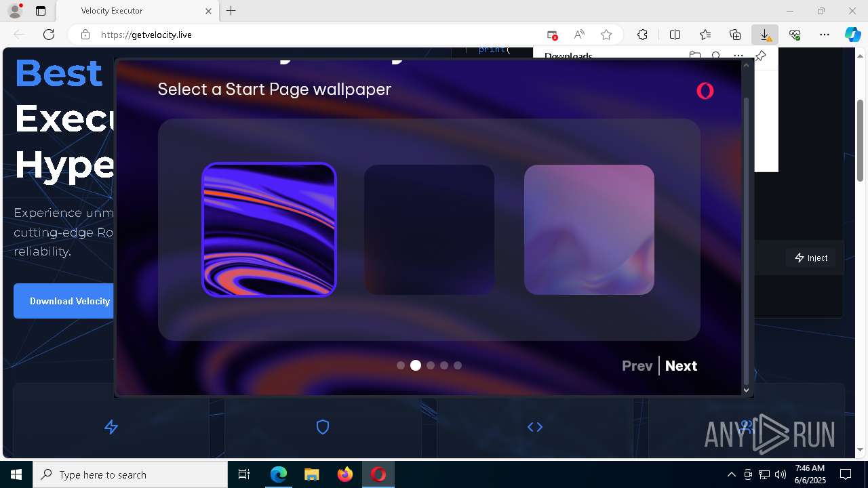Open Firefox from the taskbar
This screenshot has width=868, height=488.
click(345, 474)
